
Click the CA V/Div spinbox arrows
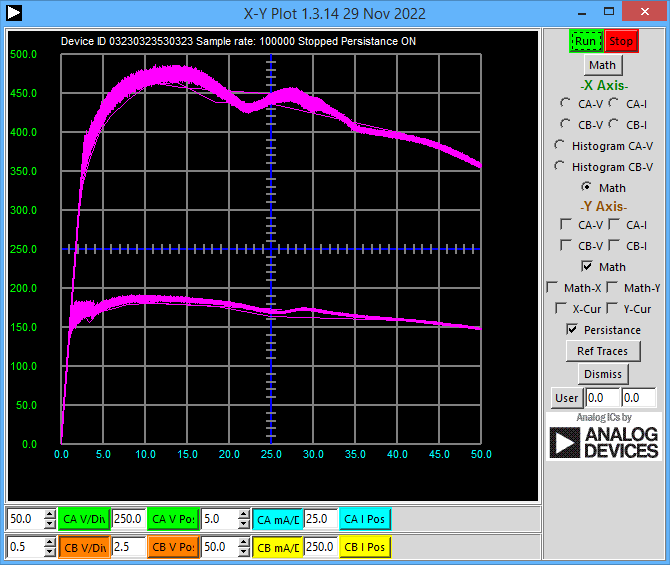(50, 519)
